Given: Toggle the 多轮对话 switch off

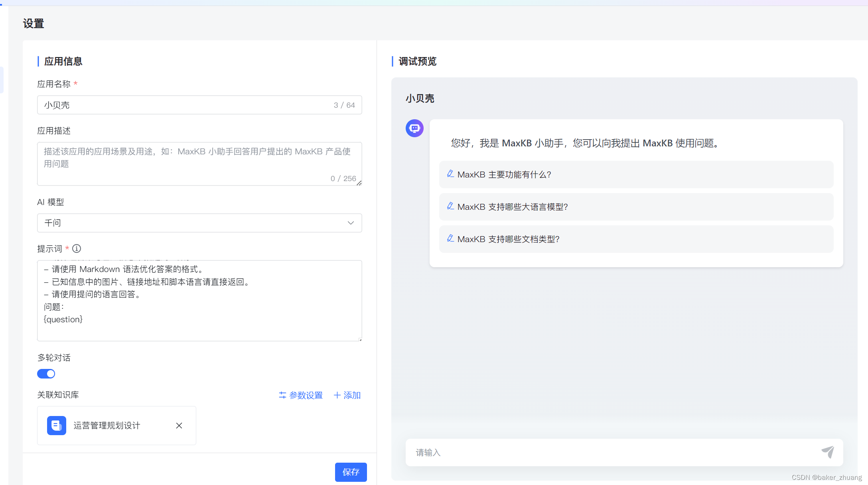Looking at the screenshot, I should pos(46,374).
